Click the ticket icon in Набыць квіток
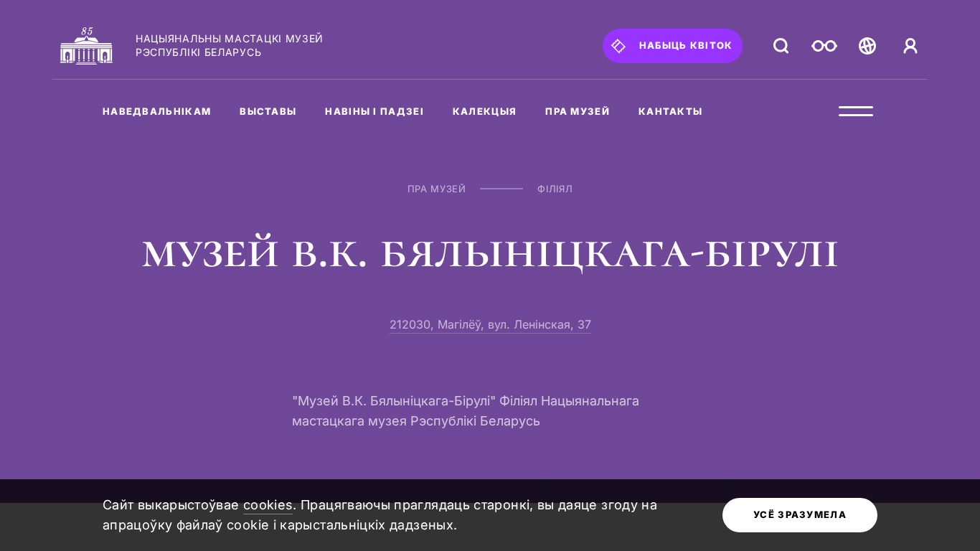 pyautogui.click(x=618, y=46)
